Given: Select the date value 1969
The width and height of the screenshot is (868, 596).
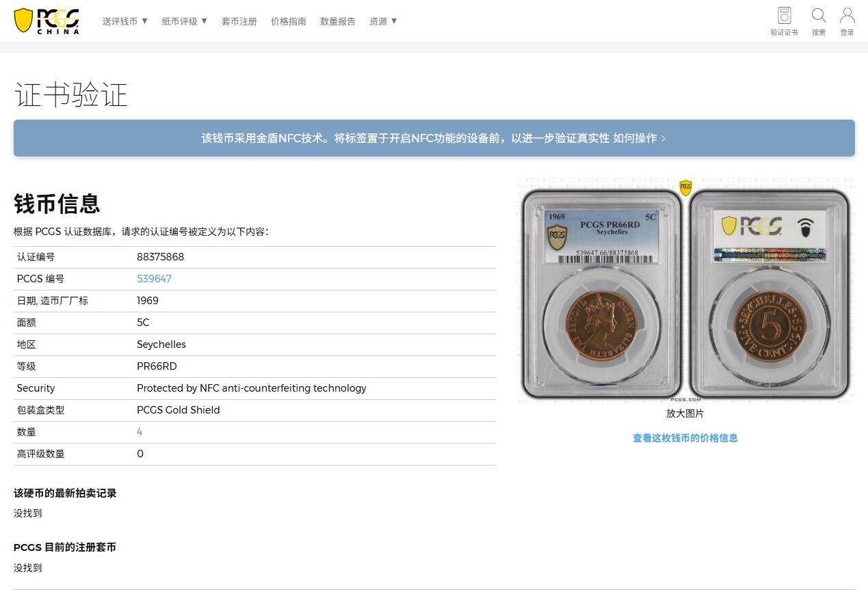Looking at the screenshot, I should (x=148, y=301).
